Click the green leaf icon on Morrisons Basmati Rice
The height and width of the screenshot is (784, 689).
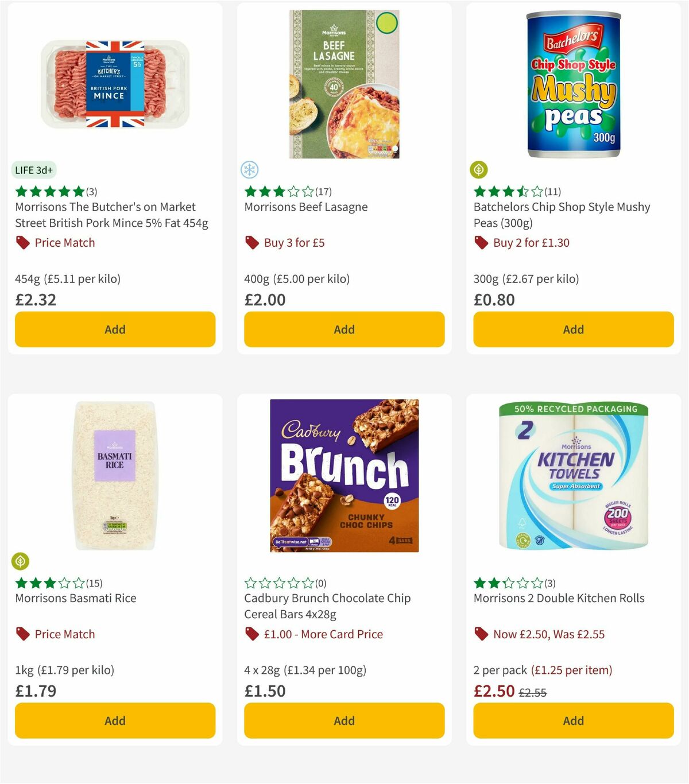point(20,561)
